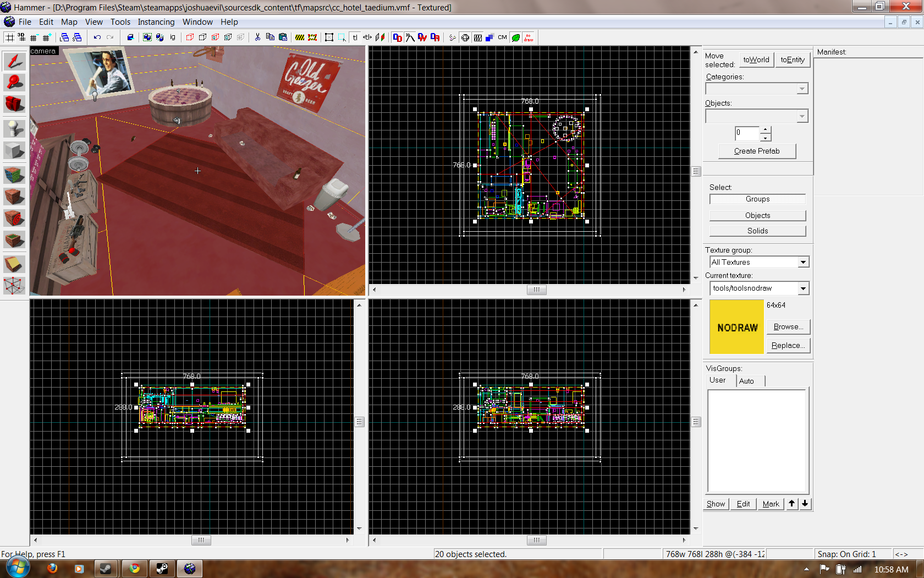Activate the Magnify tool
Viewport: 924px width, 578px height.
14,83
